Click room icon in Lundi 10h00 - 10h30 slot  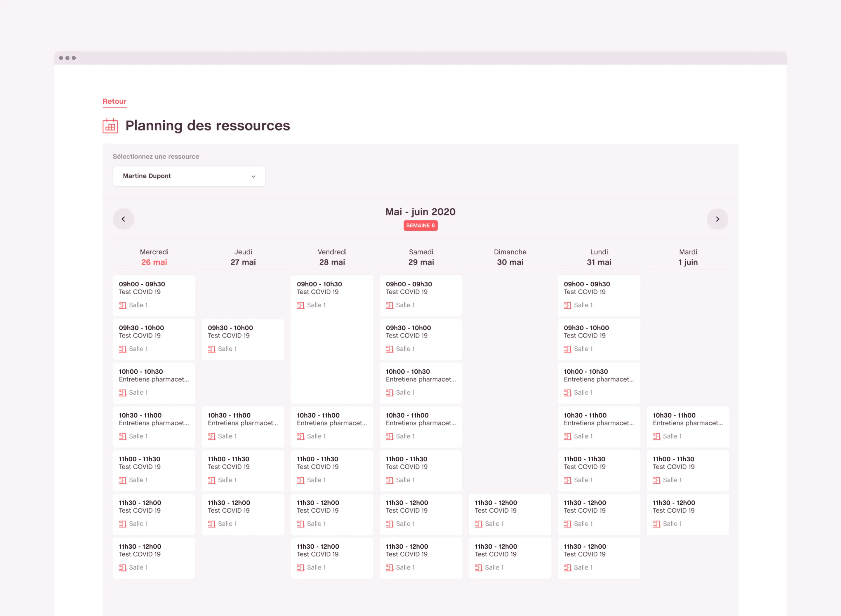coord(567,393)
